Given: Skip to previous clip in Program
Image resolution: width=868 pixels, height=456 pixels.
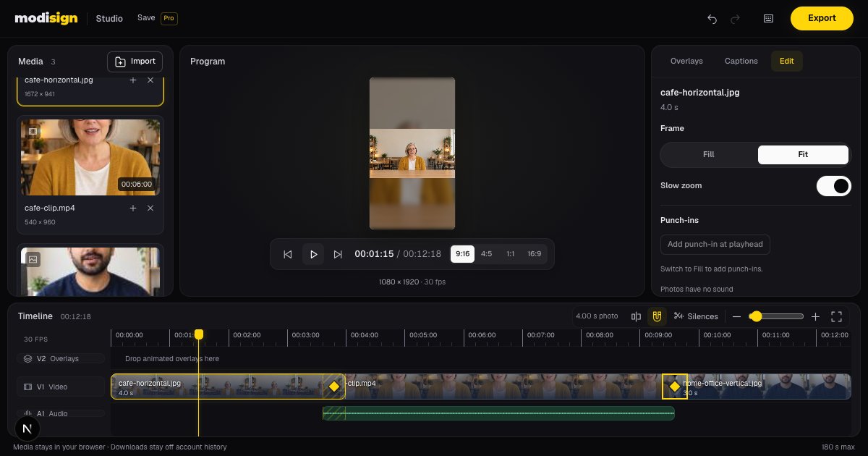Looking at the screenshot, I should click(x=287, y=254).
